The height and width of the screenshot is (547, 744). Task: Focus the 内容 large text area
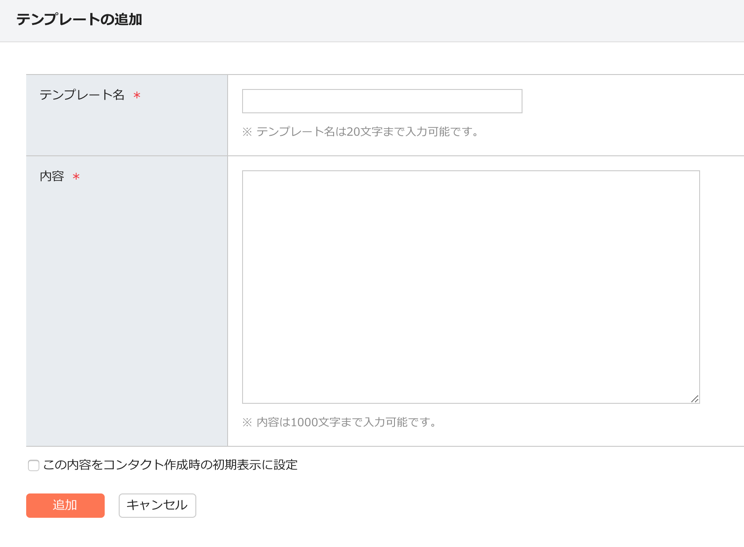click(470, 286)
